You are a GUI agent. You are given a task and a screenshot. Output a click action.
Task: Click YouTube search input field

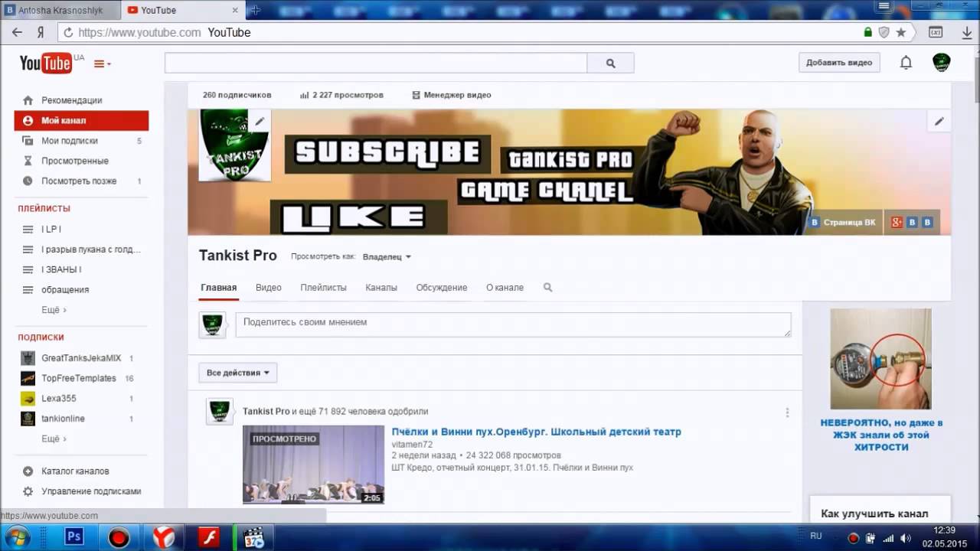[376, 64]
